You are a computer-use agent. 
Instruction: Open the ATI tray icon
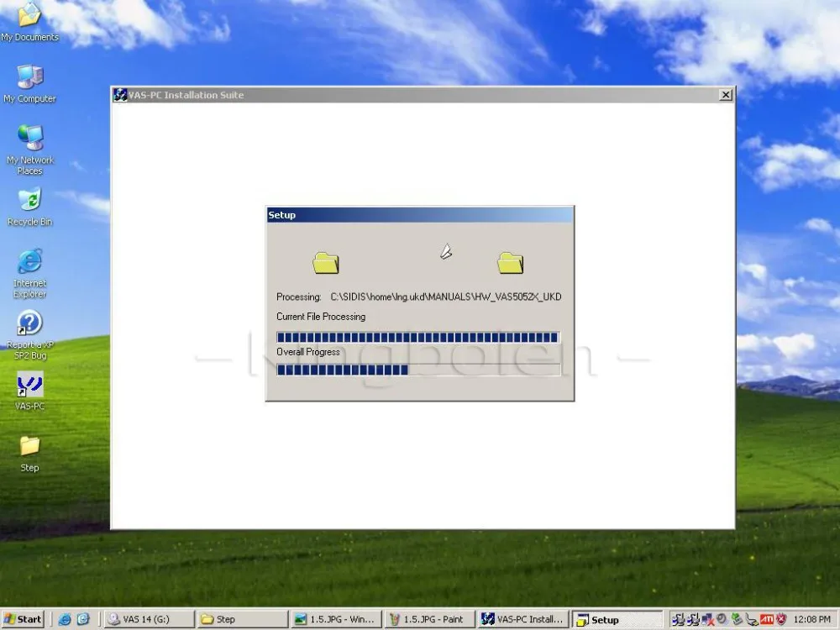pyautogui.click(x=767, y=619)
